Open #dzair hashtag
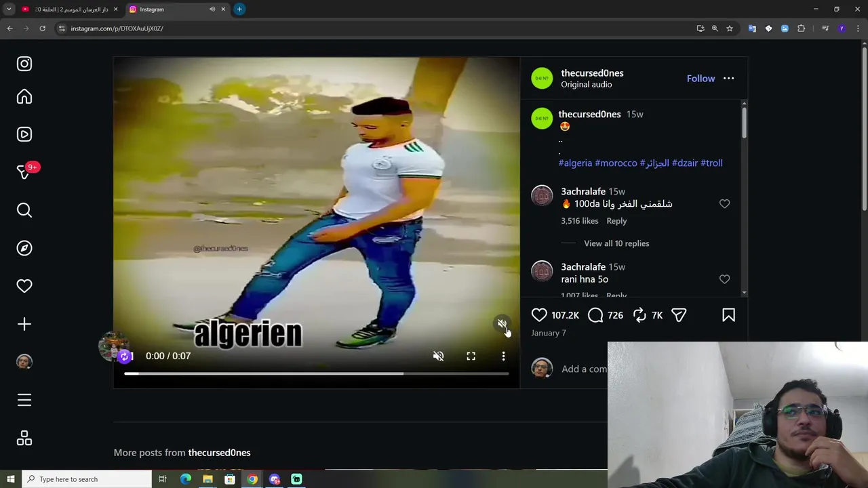The image size is (868, 488). click(x=685, y=163)
